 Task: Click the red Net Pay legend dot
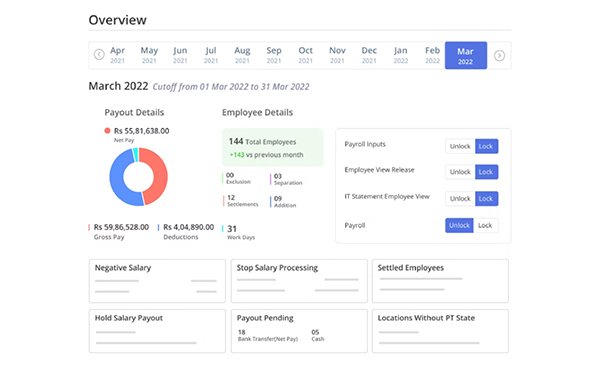click(x=107, y=130)
